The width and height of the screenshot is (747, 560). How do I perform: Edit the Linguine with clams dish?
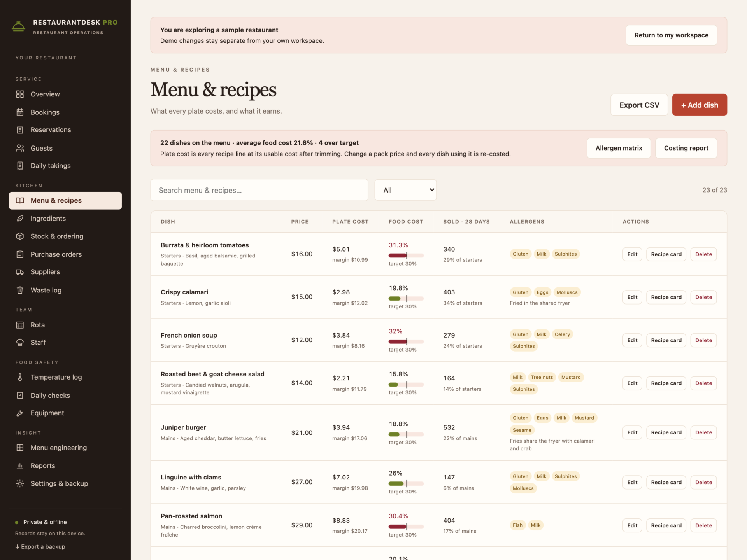click(632, 482)
